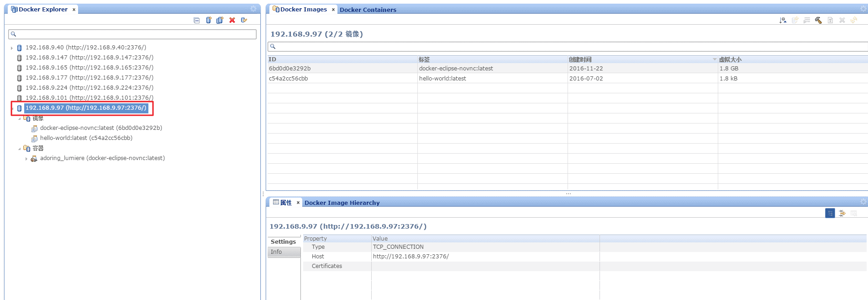Select image row 6bd0d0e3292b in table
Image resolution: width=868 pixels, height=300 pixels.
coord(568,68)
